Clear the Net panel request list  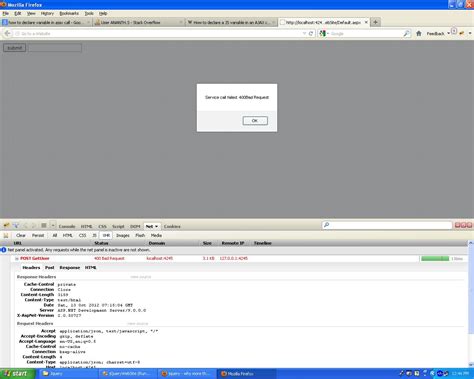(21, 235)
